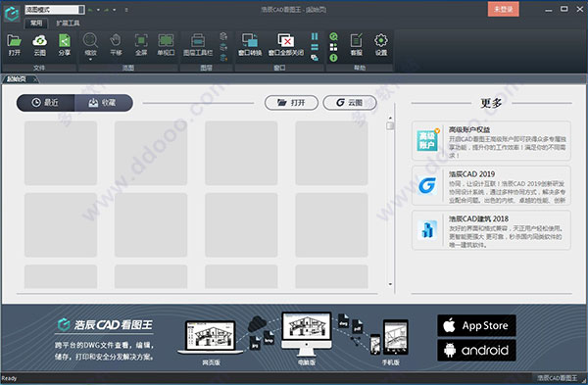The width and height of the screenshot is (588, 385).
Task: Switch to the 扩展工具 ribbon tab
Action: pos(68,23)
